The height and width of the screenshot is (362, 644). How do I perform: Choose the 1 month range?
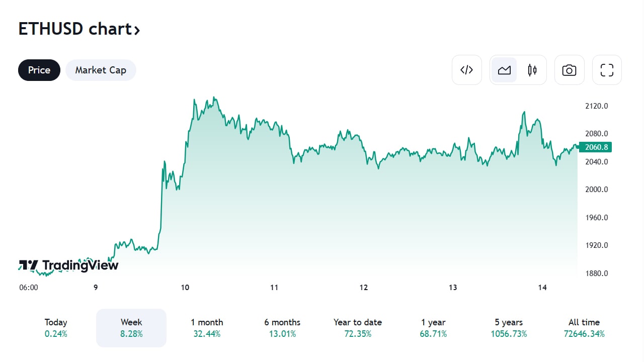point(207,328)
